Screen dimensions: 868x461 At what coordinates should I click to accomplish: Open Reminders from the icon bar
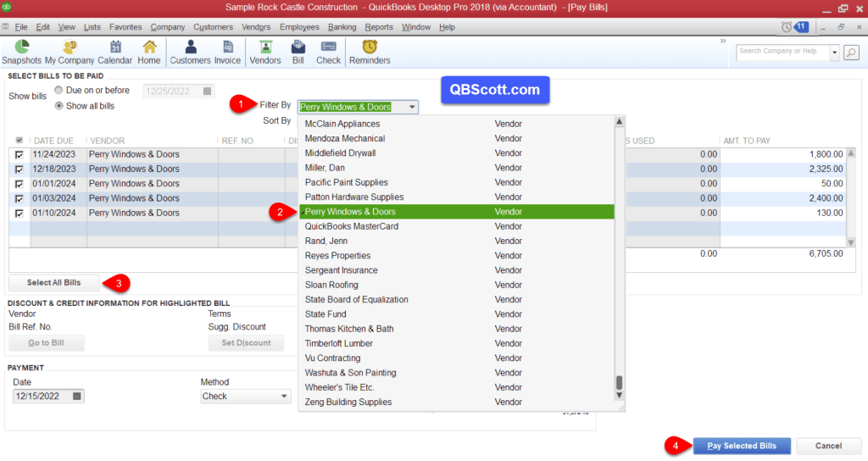click(370, 52)
